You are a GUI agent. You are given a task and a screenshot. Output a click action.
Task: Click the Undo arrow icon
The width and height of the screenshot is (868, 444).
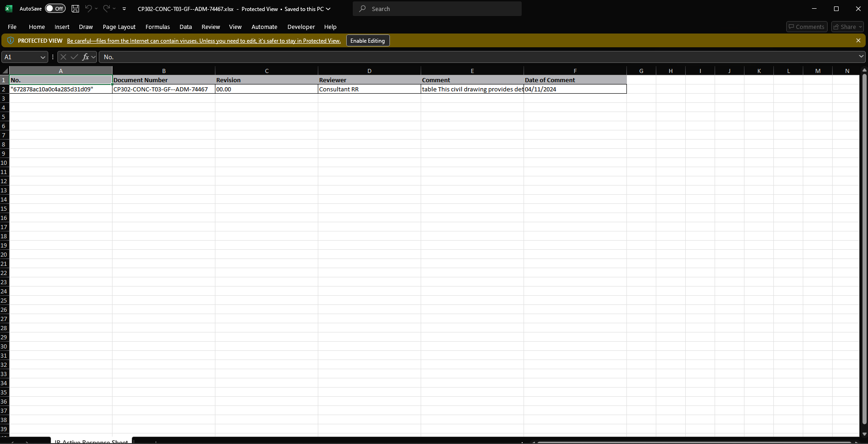(x=89, y=9)
